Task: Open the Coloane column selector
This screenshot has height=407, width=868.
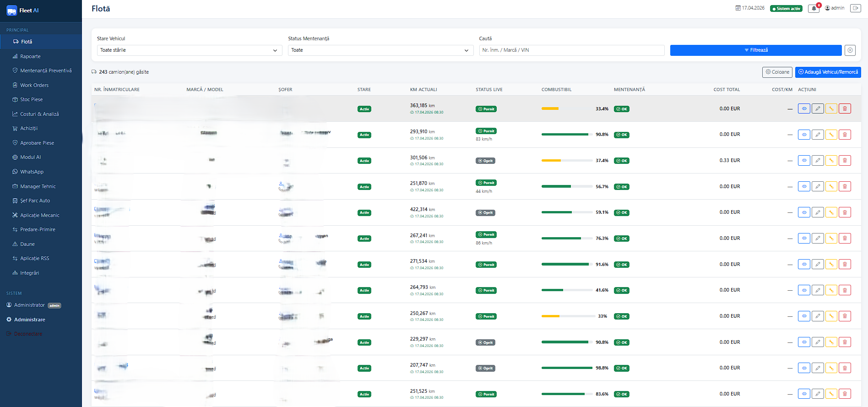Action: point(777,72)
